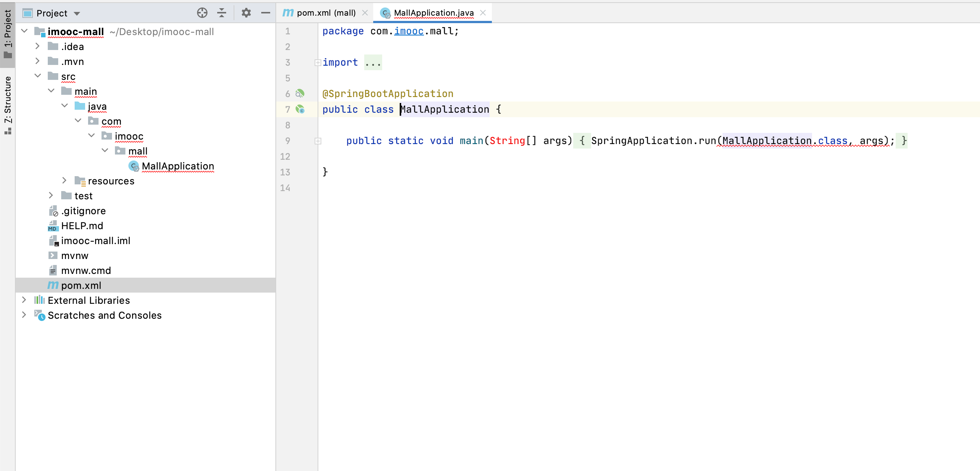
Task: Click MallApplication class name in line 7
Action: tap(444, 109)
